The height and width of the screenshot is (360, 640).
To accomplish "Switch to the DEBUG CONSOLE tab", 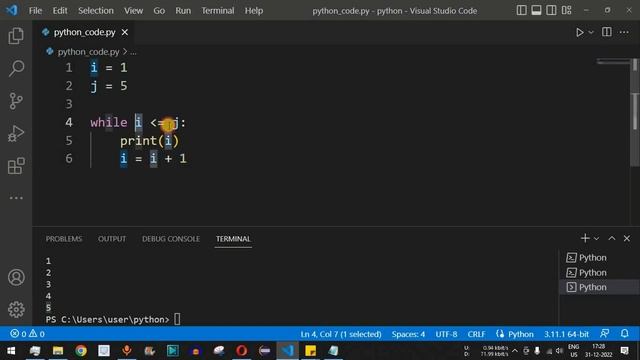I will click(x=171, y=239).
